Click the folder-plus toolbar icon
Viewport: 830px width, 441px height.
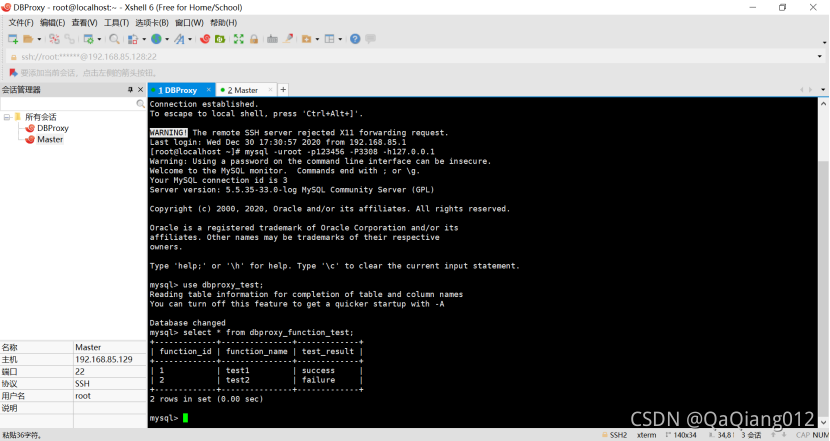tap(306, 39)
